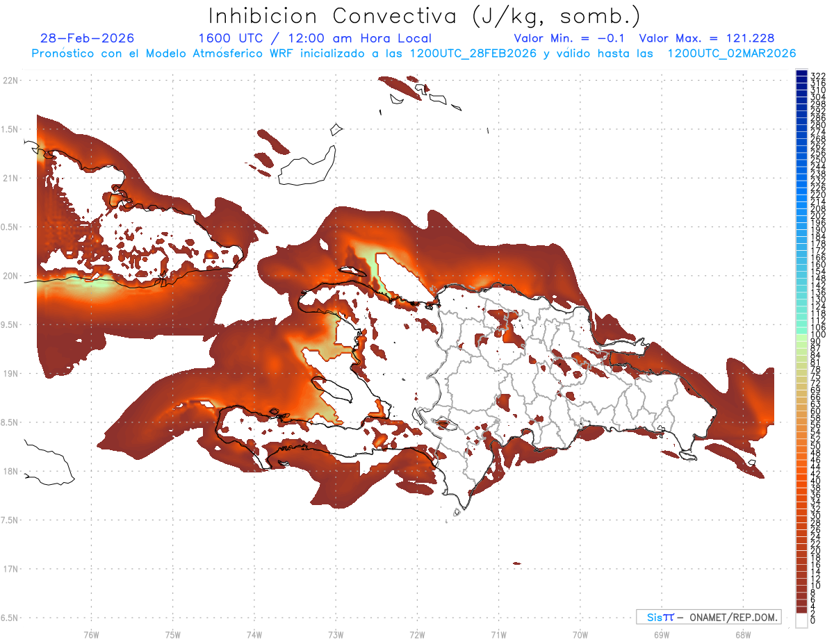Click the '0.5N' latitude label

10,227
